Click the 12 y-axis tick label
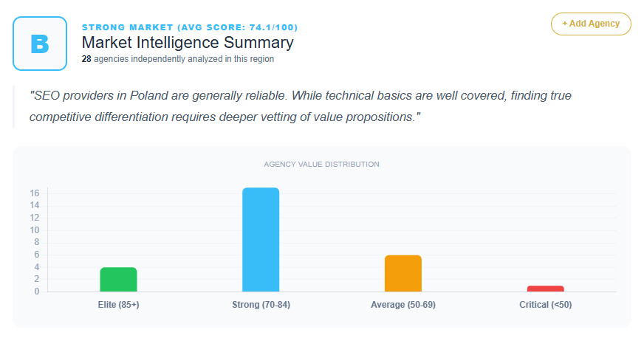 (x=35, y=218)
